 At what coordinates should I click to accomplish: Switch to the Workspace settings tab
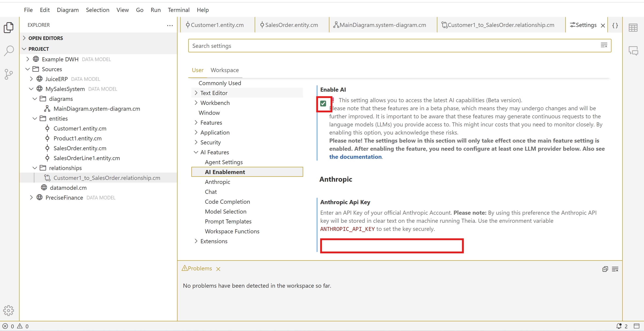pyautogui.click(x=224, y=70)
